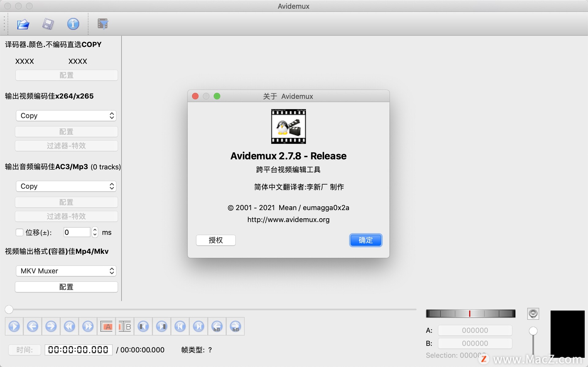
Task: Click 配置 under video output Copy
Action: click(x=66, y=132)
